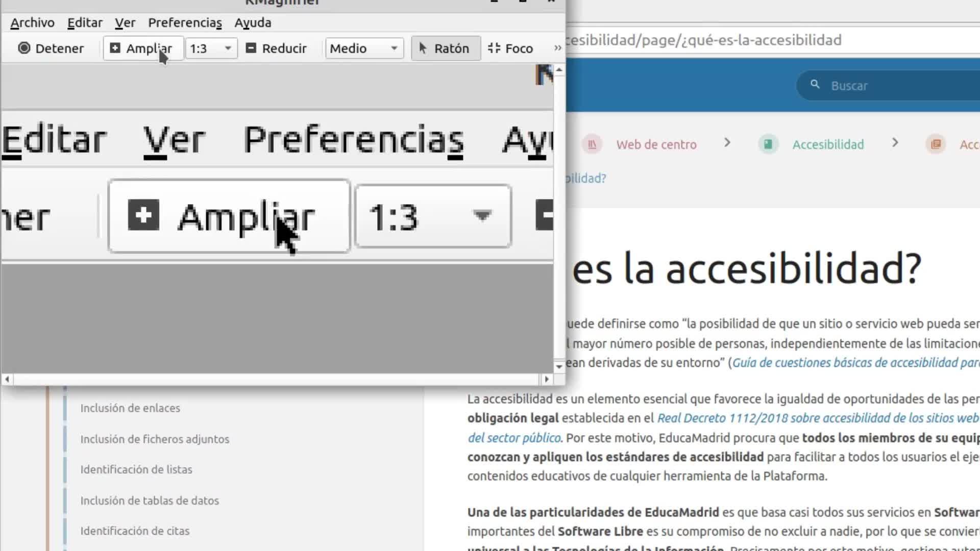
Task: Open the Editar menu
Action: point(85,22)
